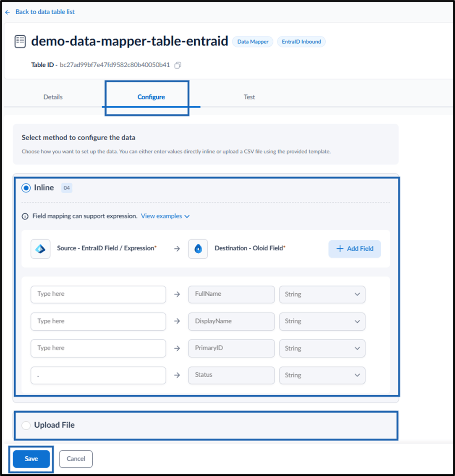455x476 pixels.
Task: Switch to the Details tab
Action: (x=53, y=97)
